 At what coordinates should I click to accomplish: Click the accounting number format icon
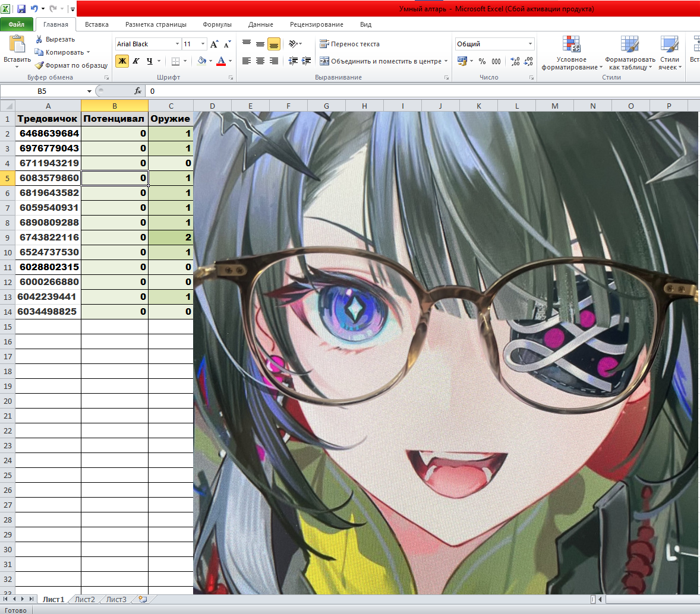(x=462, y=61)
